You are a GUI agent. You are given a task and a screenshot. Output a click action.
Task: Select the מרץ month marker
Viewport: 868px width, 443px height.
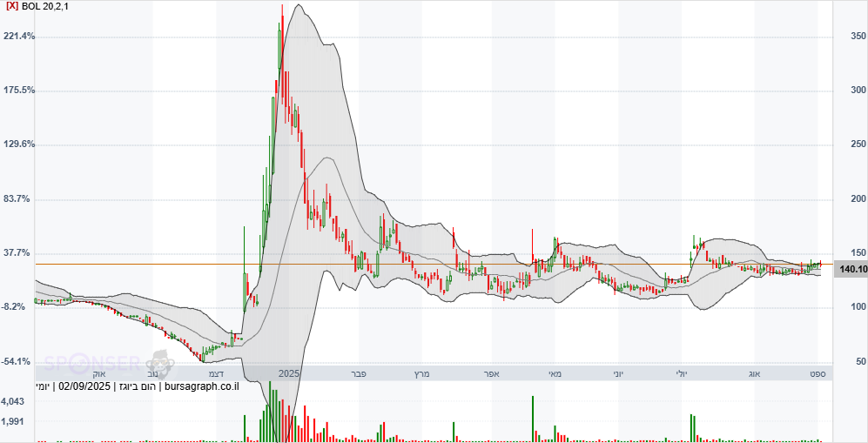(421, 373)
